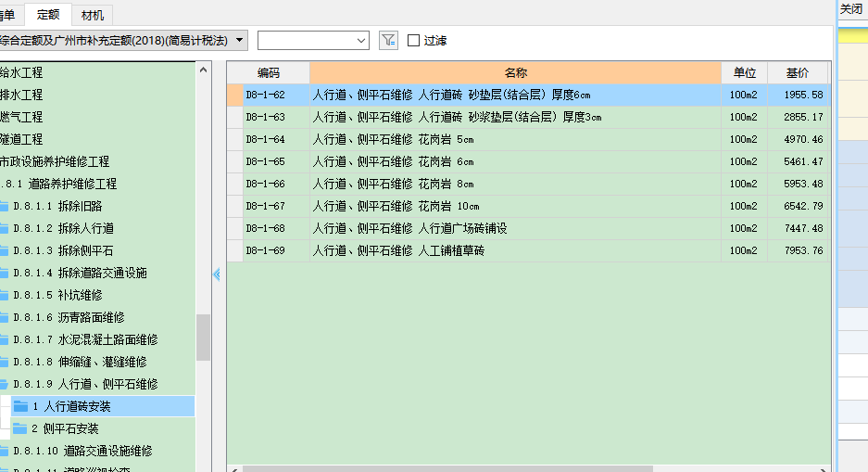Switch to the 材机 tab
The width and height of the screenshot is (868, 472).
click(92, 16)
